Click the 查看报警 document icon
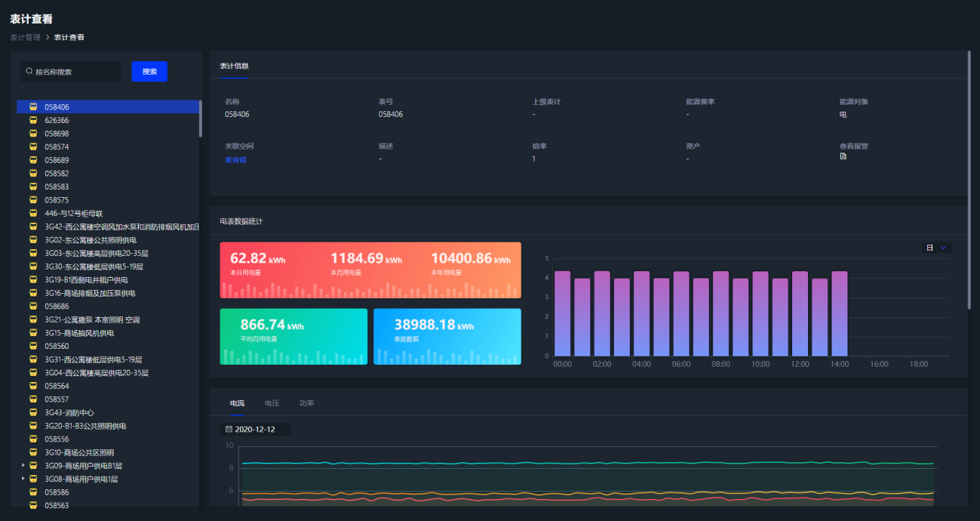The width and height of the screenshot is (980, 521). click(843, 156)
